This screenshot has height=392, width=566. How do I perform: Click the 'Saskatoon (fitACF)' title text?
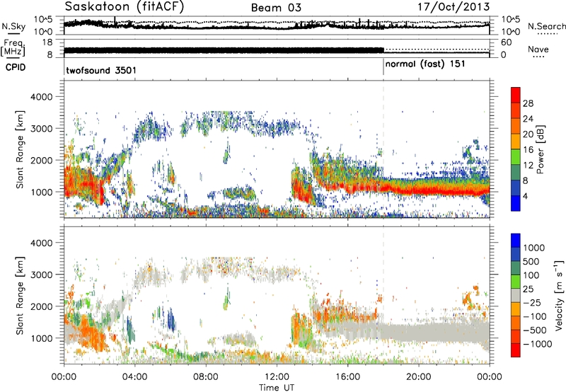(125, 6)
